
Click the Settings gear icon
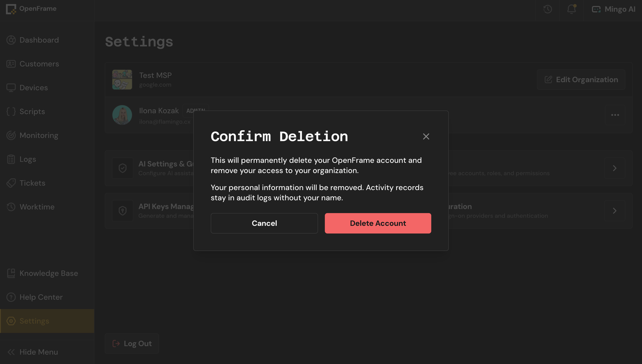11,321
